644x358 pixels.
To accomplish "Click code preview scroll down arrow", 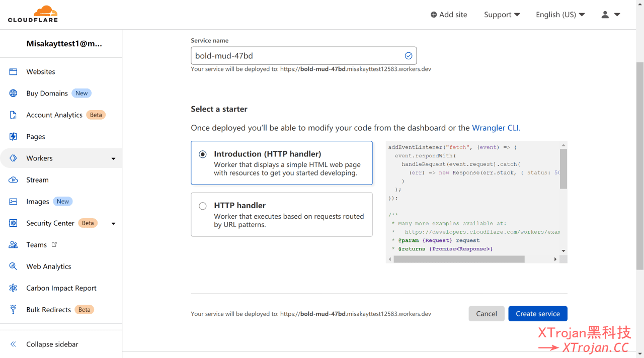I will 563,251.
